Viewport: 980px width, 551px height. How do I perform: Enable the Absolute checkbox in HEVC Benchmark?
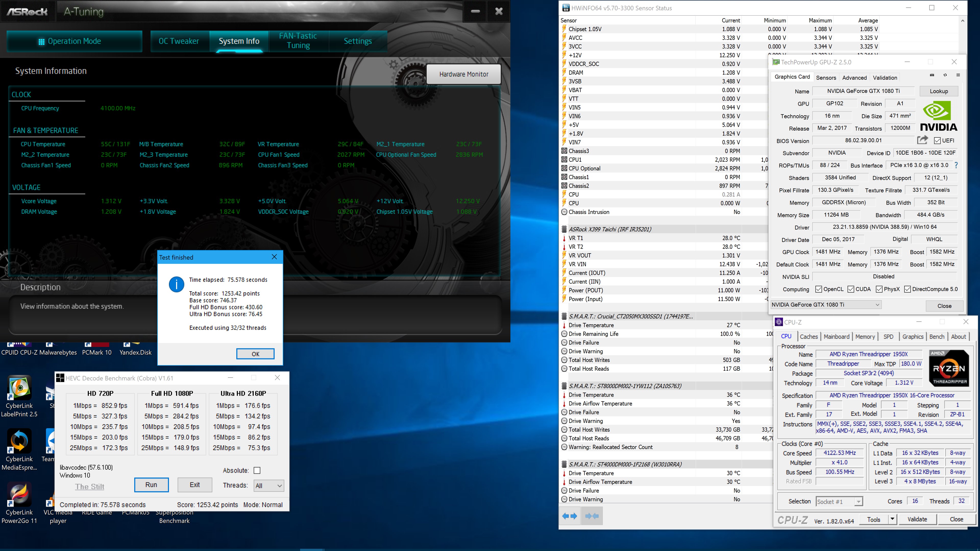[257, 470]
